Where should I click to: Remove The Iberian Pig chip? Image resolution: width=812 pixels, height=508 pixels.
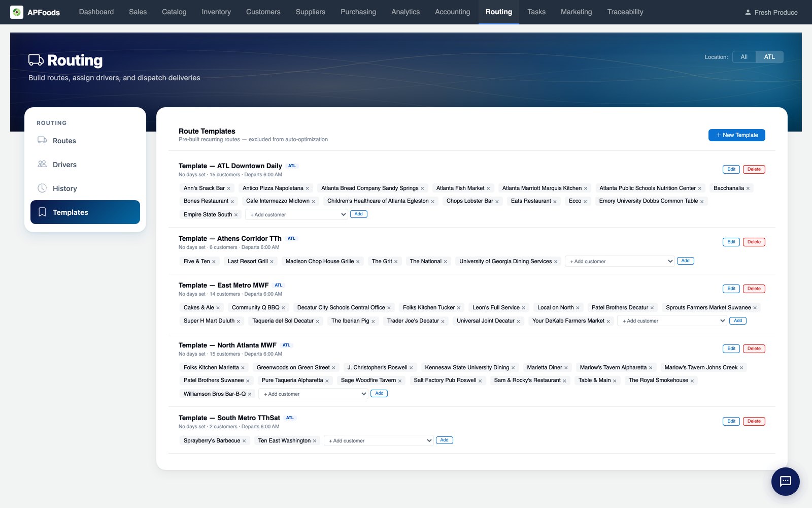coord(373,322)
